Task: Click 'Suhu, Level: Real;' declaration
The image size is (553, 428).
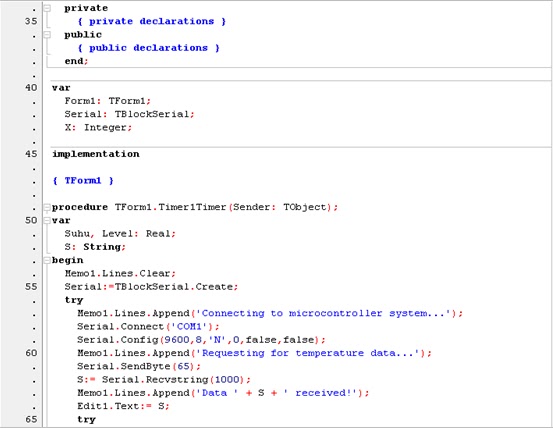Action: (120, 234)
